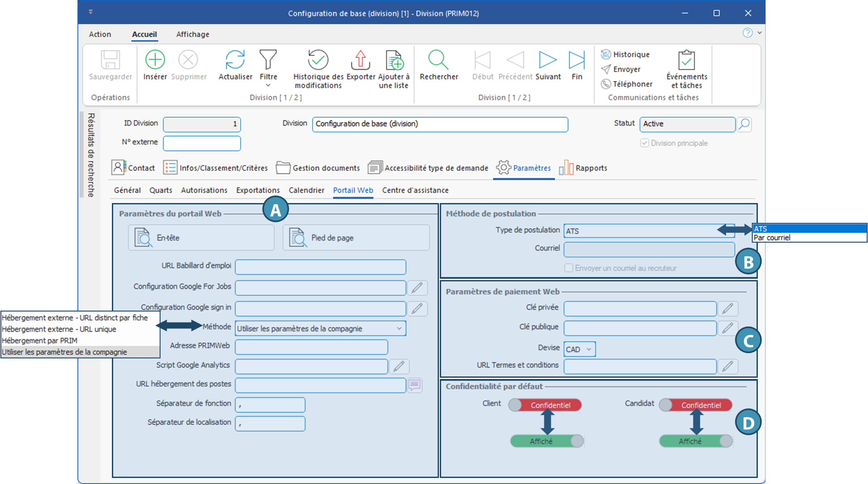Viewport: 868px width, 484px height.
Task: Check Envoyer un courriel au recruteur
Action: (x=568, y=268)
